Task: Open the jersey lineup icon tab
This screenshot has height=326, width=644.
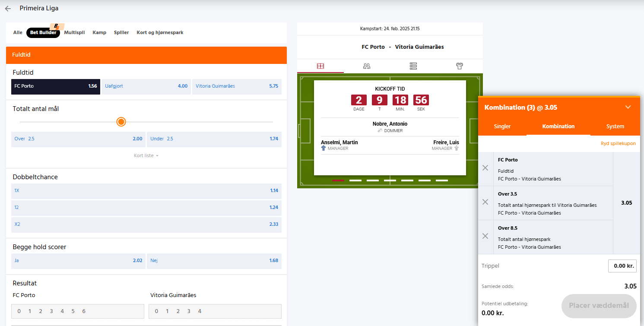Action: [x=460, y=66]
